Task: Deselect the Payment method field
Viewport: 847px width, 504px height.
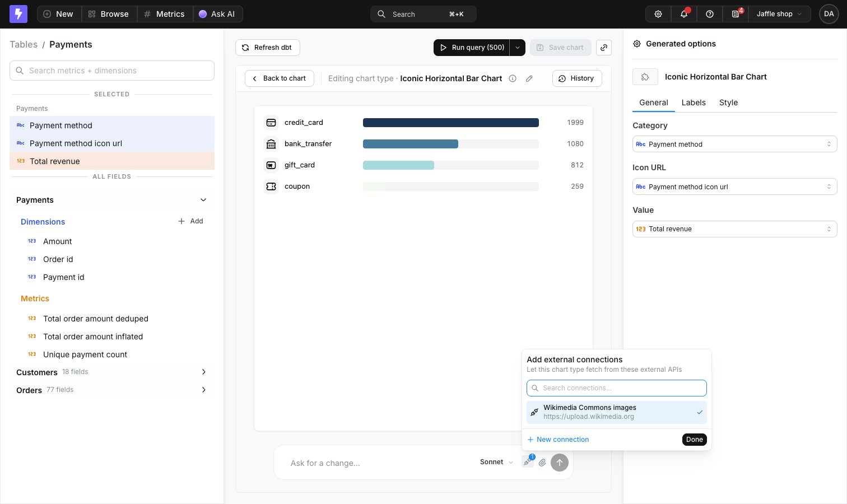Action: [112, 125]
